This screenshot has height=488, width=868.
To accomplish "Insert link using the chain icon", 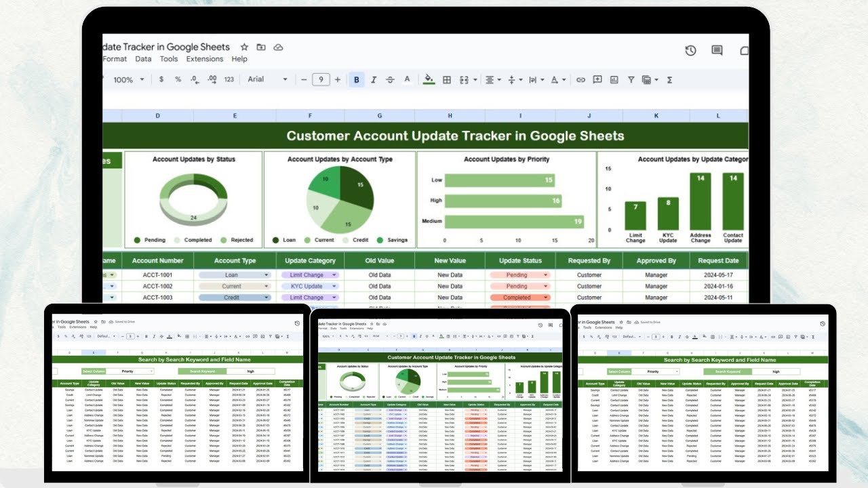I will (x=580, y=79).
